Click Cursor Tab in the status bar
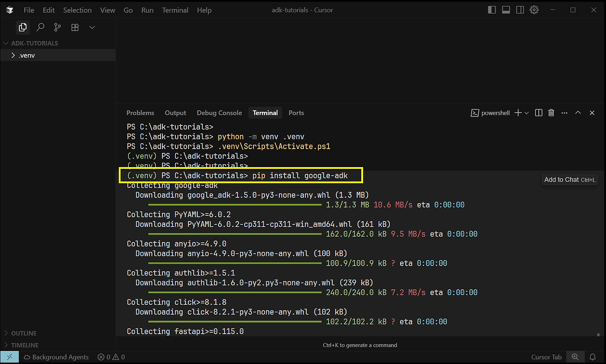The height and width of the screenshot is (364, 606). [x=546, y=357]
